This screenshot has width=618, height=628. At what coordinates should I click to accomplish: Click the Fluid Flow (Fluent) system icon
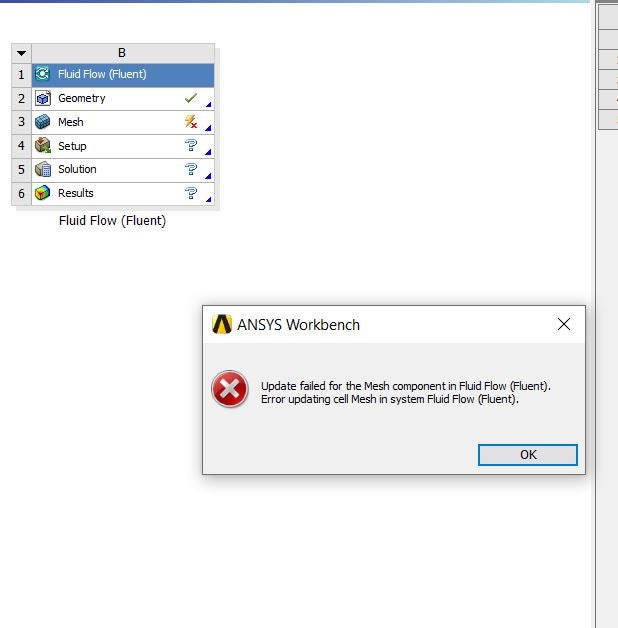[42, 74]
